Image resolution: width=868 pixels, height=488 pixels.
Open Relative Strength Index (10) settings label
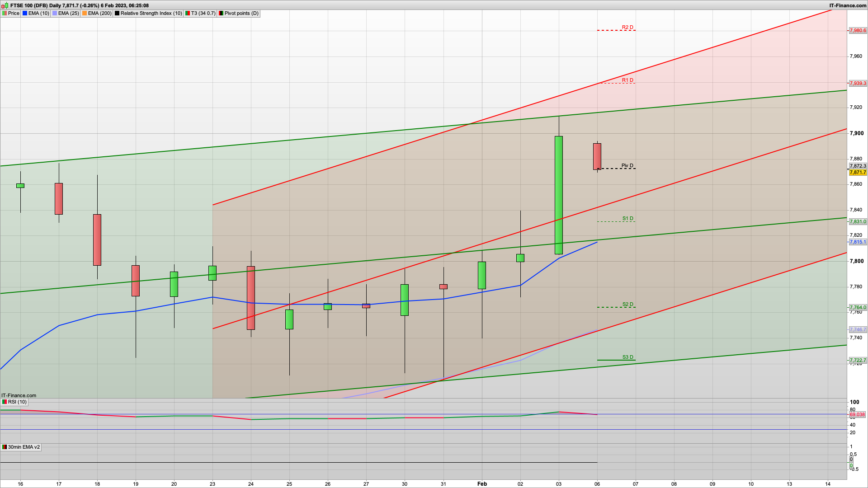[x=151, y=13]
